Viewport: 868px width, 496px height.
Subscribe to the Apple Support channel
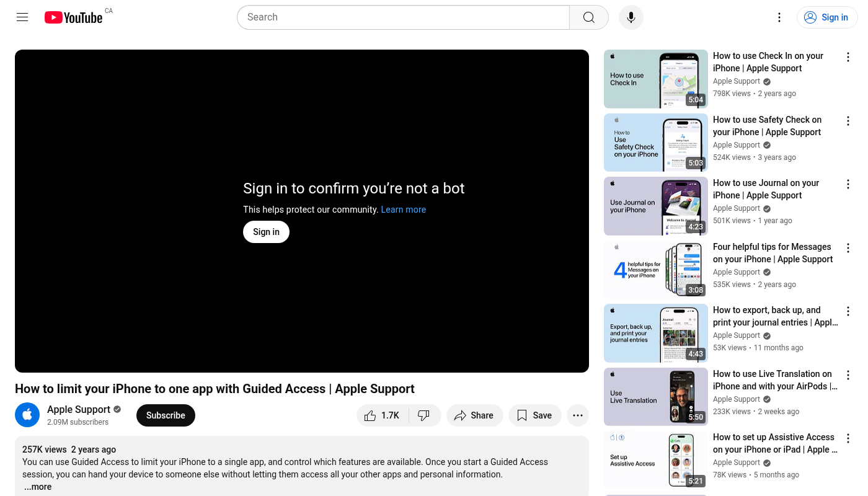pyautogui.click(x=166, y=415)
